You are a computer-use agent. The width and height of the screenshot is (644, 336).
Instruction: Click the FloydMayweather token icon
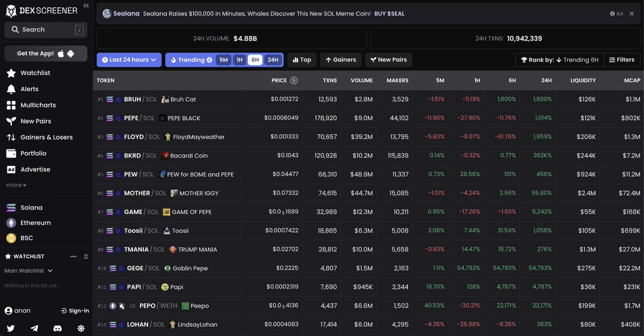click(x=168, y=137)
